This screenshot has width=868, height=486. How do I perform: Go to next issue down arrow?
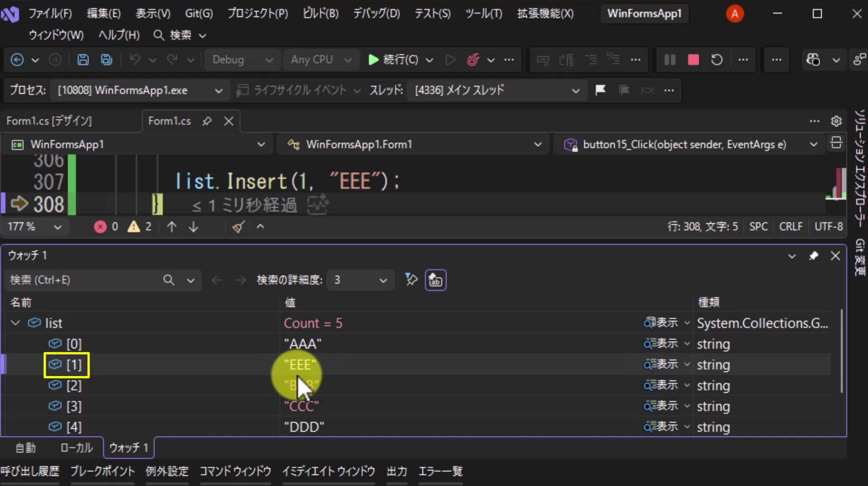(193, 227)
